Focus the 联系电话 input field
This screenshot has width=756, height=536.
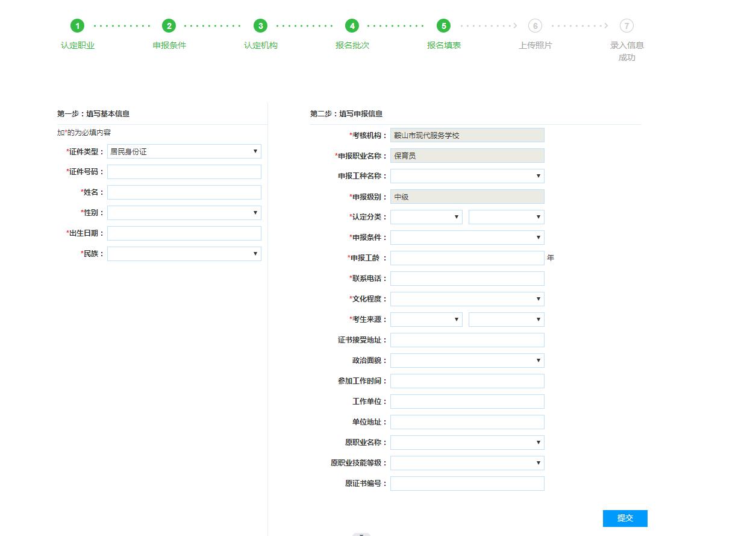[467, 279]
